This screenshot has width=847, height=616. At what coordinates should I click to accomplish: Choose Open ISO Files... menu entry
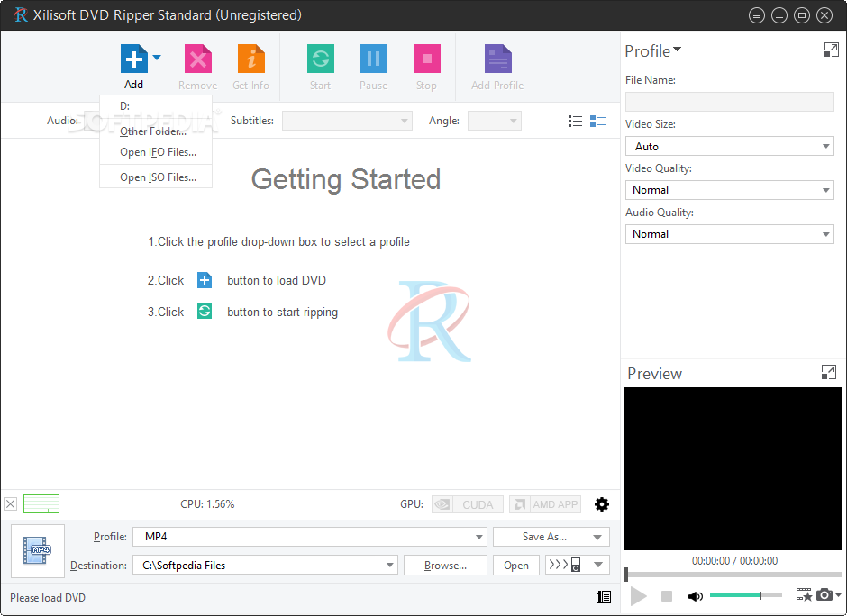[x=156, y=177]
